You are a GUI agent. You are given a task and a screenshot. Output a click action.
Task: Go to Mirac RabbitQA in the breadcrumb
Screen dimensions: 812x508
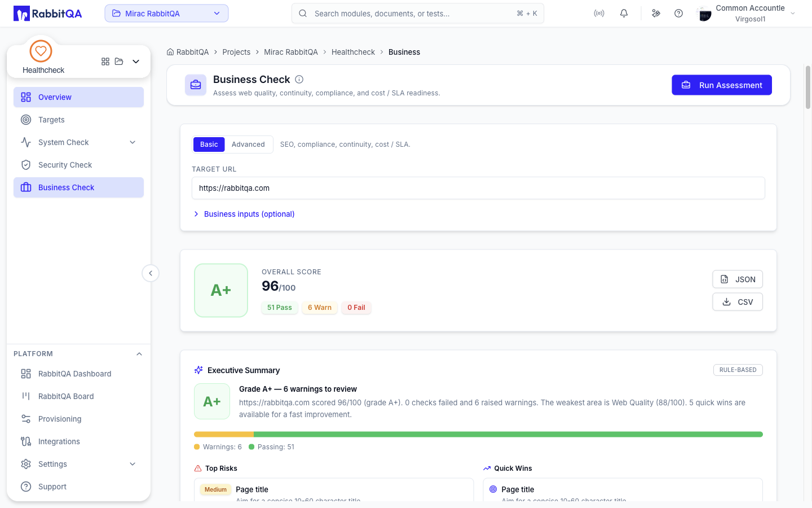(x=291, y=52)
